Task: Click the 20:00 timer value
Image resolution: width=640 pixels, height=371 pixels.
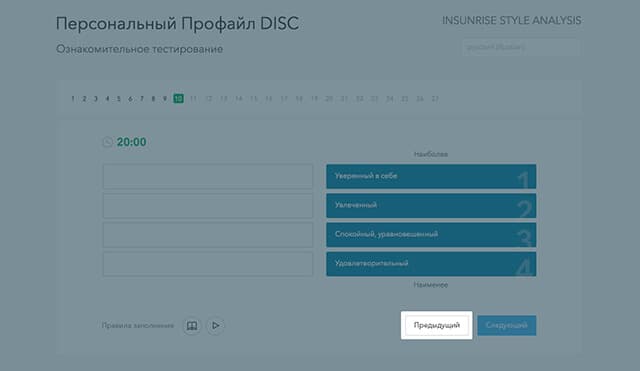Action: pyautogui.click(x=131, y=142)
